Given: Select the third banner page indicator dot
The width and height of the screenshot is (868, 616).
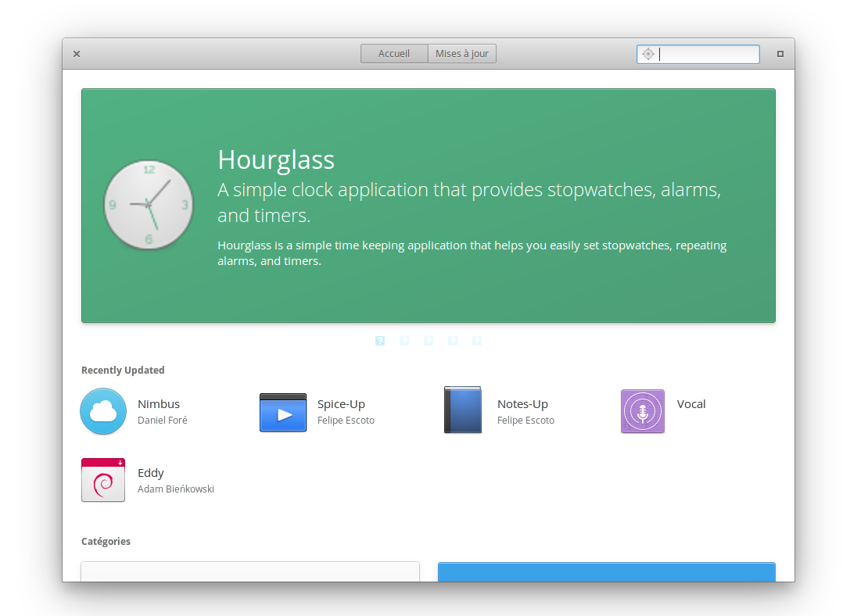Looking at the screenshot, I should coord(429,341).
